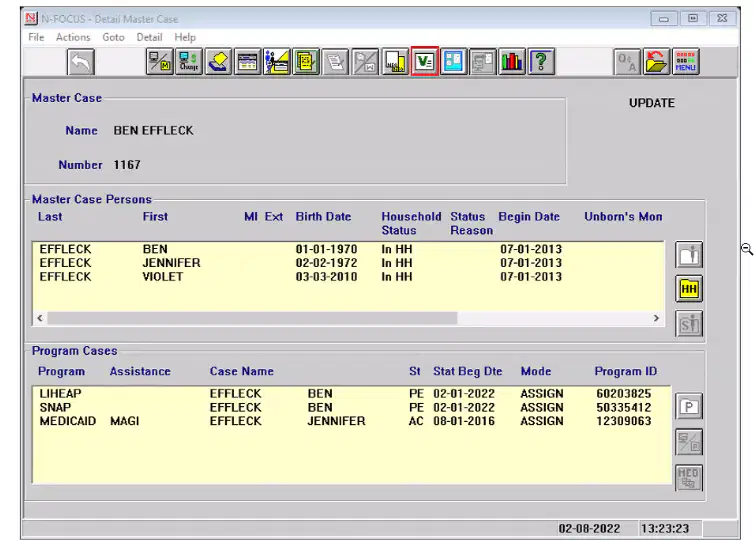Open the Help menu
Viewport: 754px width, 541px height.
pos(185,37)
